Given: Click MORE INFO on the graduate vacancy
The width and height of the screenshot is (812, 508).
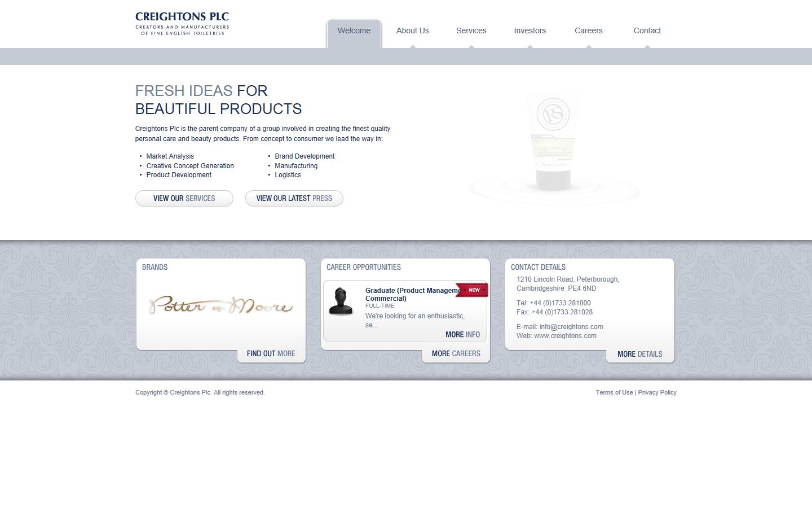Looking at the screenshot, I should [462, 334].
